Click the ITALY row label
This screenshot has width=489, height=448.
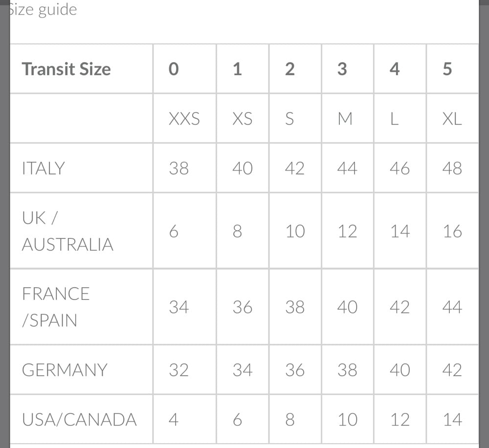point(43,168)
